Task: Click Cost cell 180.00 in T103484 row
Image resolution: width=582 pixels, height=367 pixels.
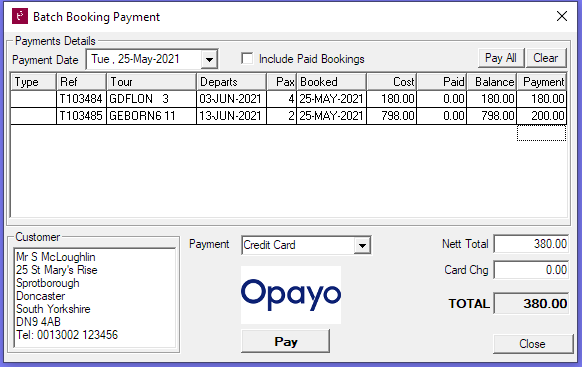Action: 391,99
